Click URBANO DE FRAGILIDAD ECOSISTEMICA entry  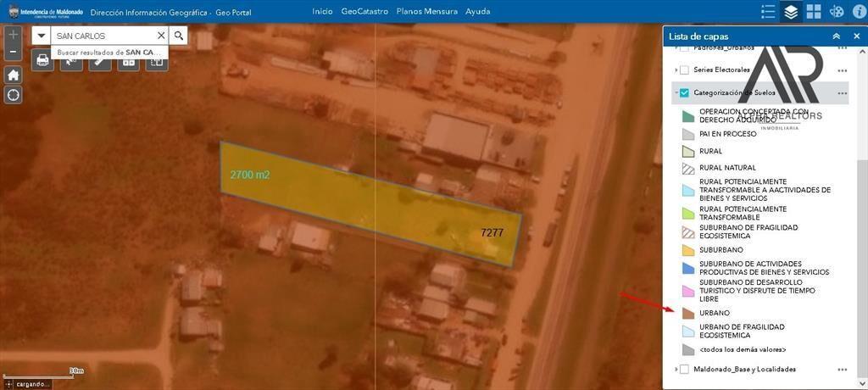[742, 331]
